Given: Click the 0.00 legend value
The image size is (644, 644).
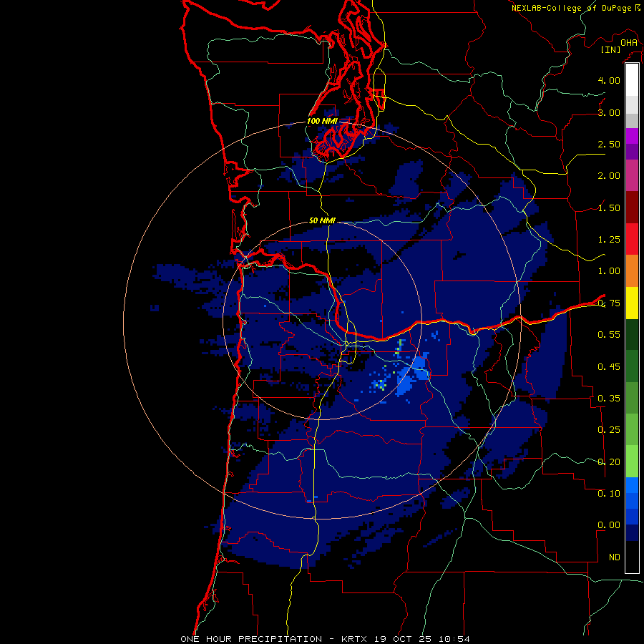Looking at the screenshot, I should (x=609, y=525).
